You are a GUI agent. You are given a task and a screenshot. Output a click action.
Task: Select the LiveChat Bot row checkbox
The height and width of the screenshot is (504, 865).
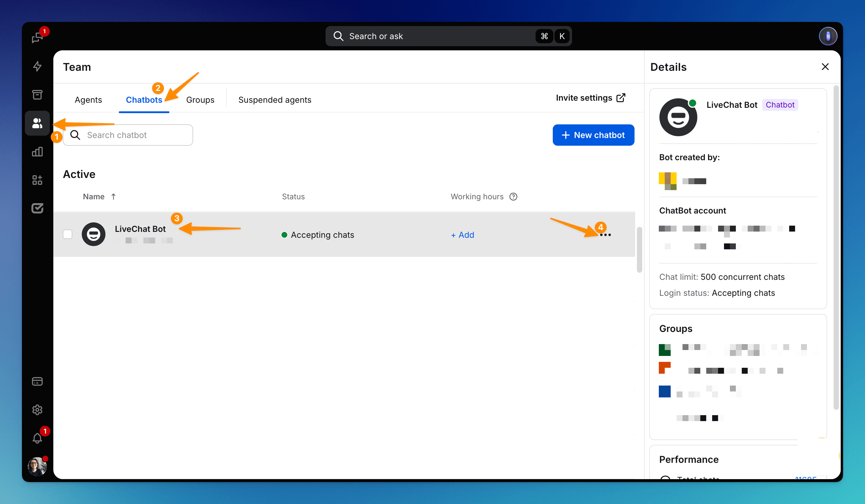click(68, 234)
